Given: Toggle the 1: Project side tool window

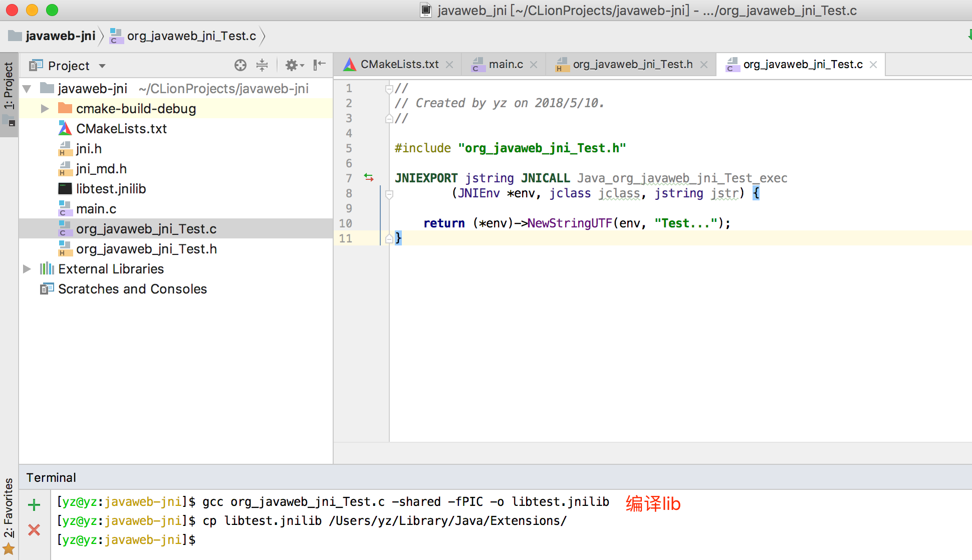Looking at the screenshot, I should (x=9, y=86).
